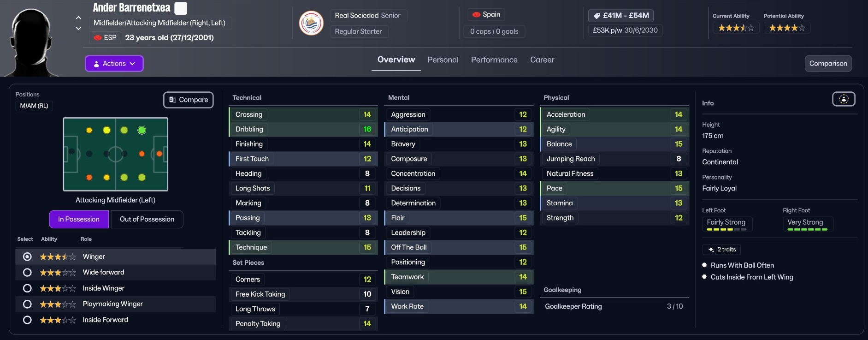Click the Spain flag next to nationality
Viewport: 868px width, 340px height.
coord(476,15)
